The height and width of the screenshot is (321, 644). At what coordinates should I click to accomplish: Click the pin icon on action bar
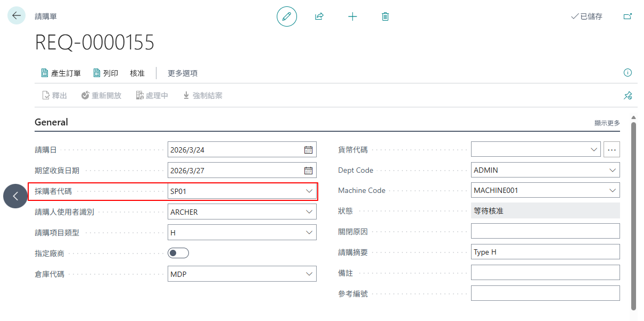coord(628,96)
